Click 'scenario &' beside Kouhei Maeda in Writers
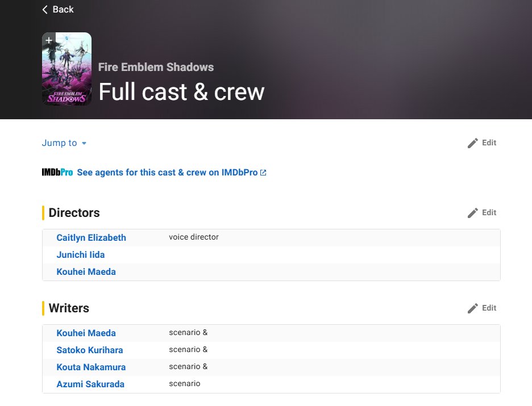 (x=188, y=332)
